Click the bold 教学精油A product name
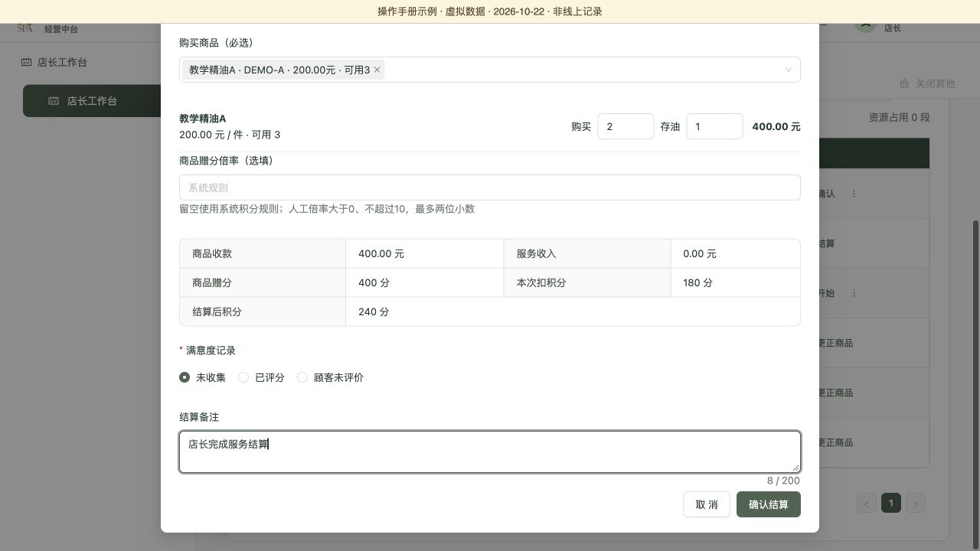 click(203, 119)
